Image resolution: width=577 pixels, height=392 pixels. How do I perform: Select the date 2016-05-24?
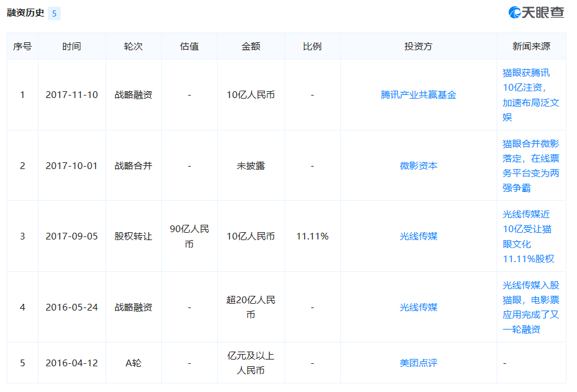[72, 307]
